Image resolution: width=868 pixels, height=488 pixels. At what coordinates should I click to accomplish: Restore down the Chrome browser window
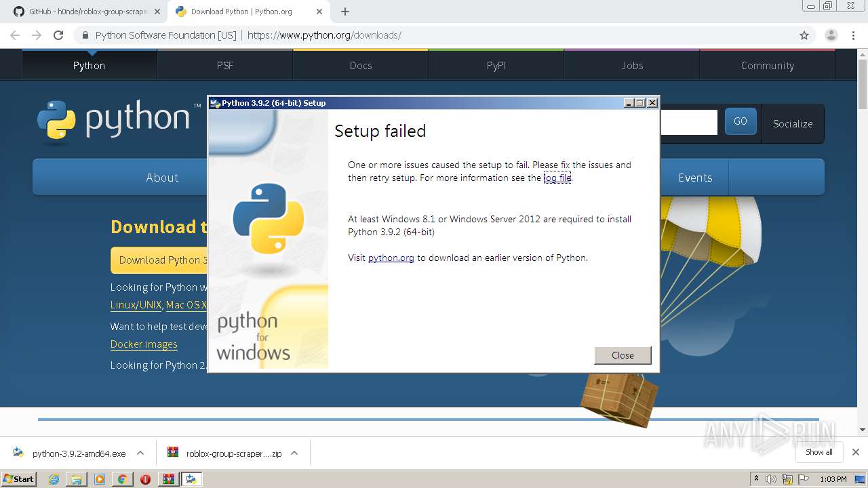(827, 6)
